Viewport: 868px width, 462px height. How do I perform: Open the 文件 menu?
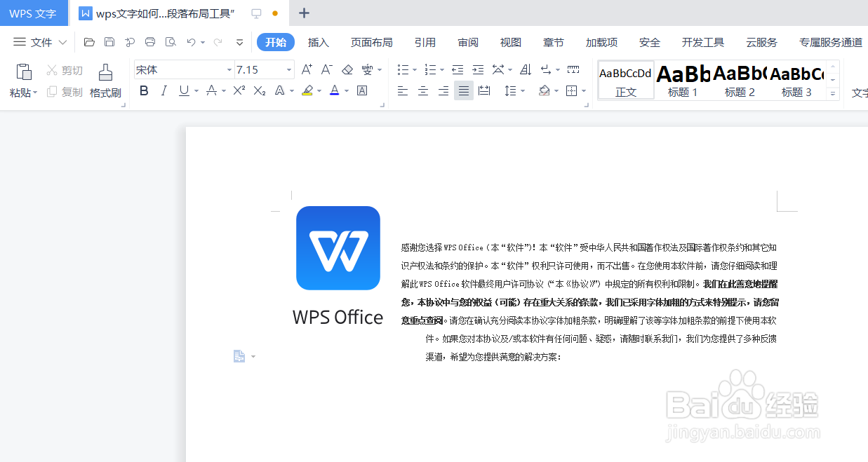(x=41, y=42)
